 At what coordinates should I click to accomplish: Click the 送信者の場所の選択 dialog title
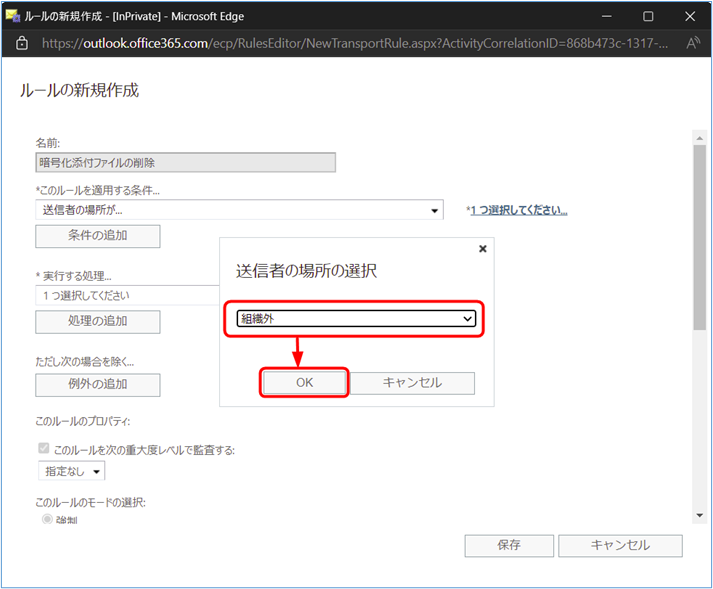tap(306, 271)
